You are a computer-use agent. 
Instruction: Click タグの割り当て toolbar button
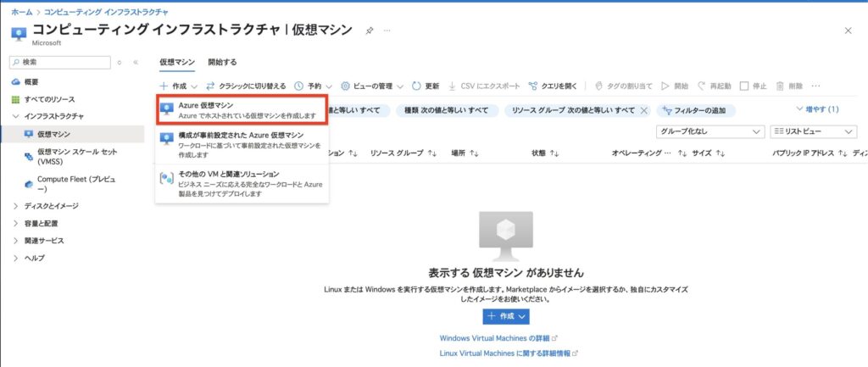623,86
